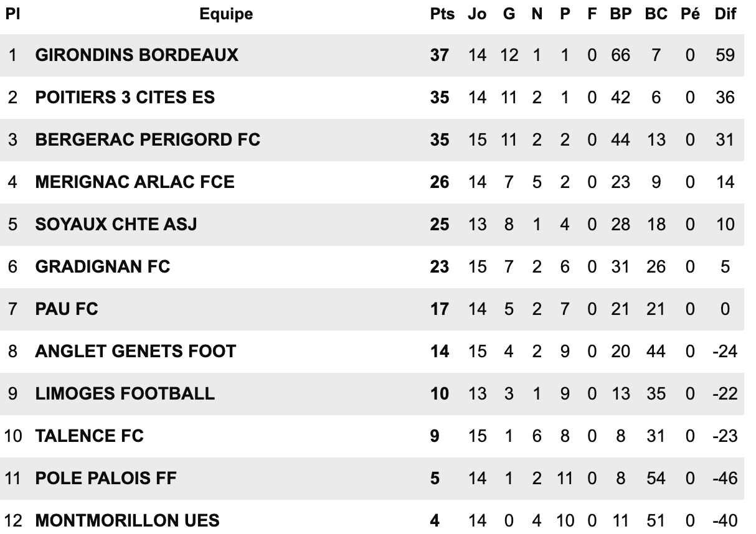756x534 pixels.
Task: Select the BC column header
Action: click(x=656, y=14)
